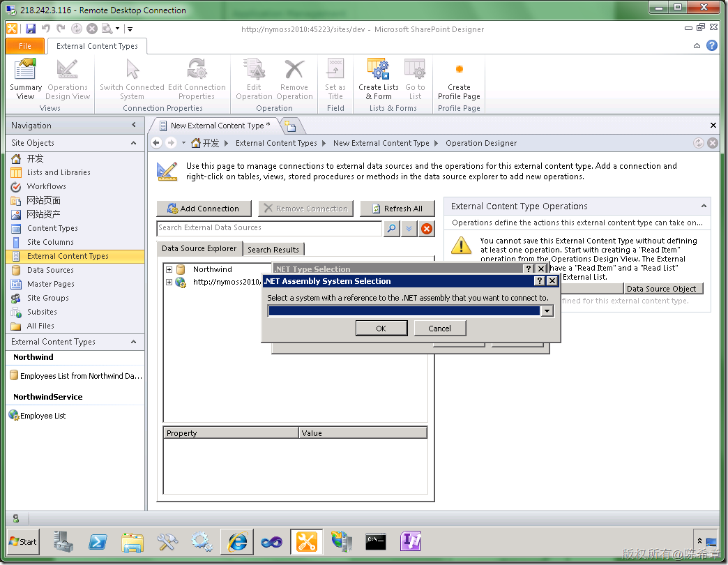Click Cancel in .NET Assembly System Selection
728x565 pixels.
pyautogui.click(x=439, y=329)
